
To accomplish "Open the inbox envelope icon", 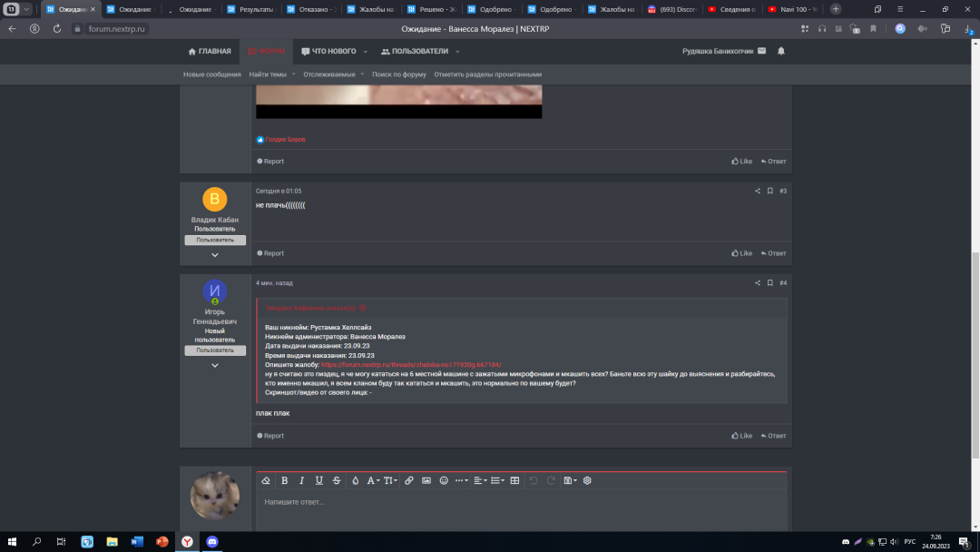I will [x=761, y=51].
